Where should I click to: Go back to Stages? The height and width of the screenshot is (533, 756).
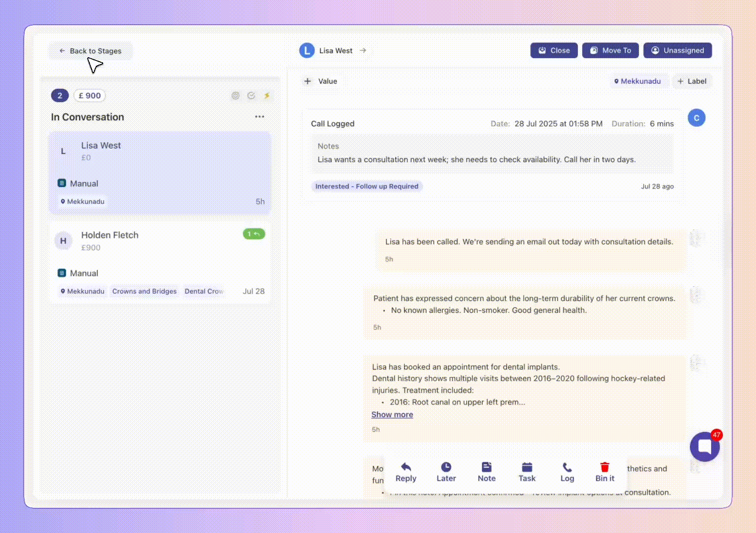(90, 51)
